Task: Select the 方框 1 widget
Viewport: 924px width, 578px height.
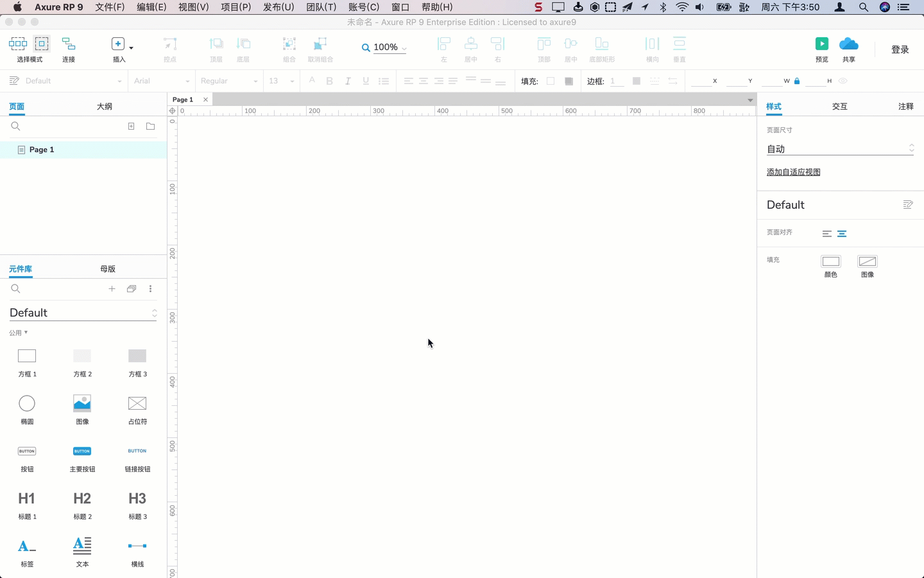Action: pyautogui.click(x=27, y=363)
